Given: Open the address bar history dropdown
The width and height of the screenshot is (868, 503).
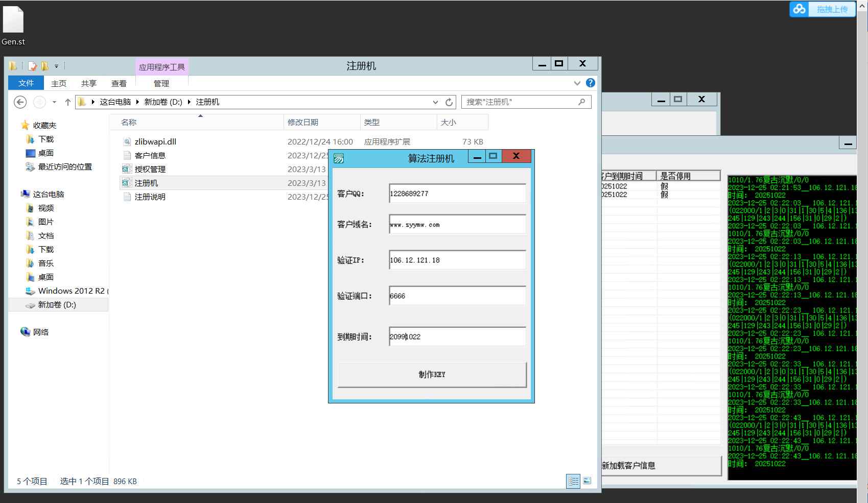Looking at the screenshot, I should [x=435, y=102].
